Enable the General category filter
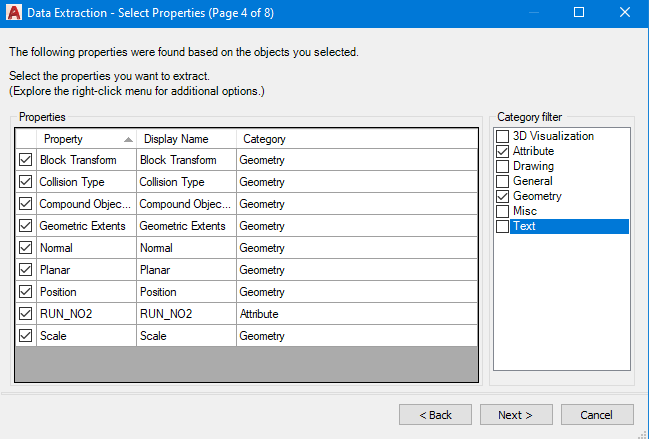The width and height of the screenshot is (649, 439). tap(502, 181)
